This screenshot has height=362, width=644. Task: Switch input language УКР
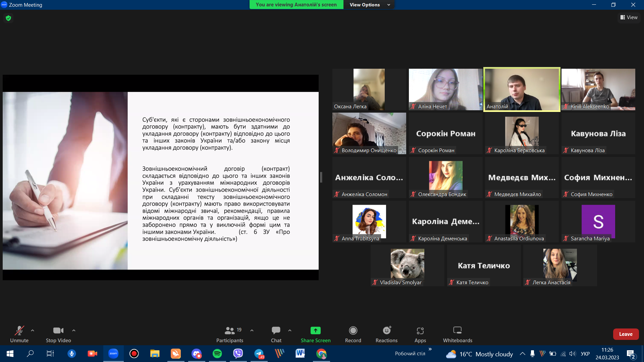[585, 354]
